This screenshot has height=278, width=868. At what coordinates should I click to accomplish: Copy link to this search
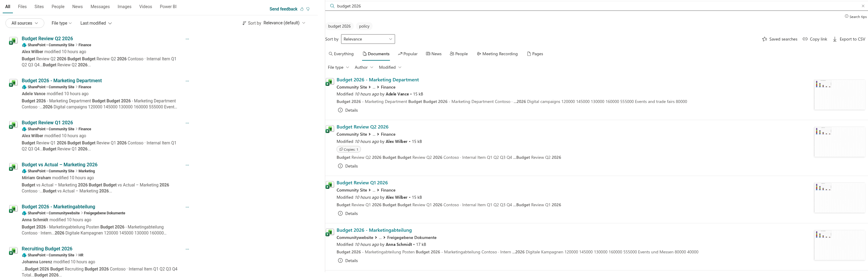tap(815, 39)
